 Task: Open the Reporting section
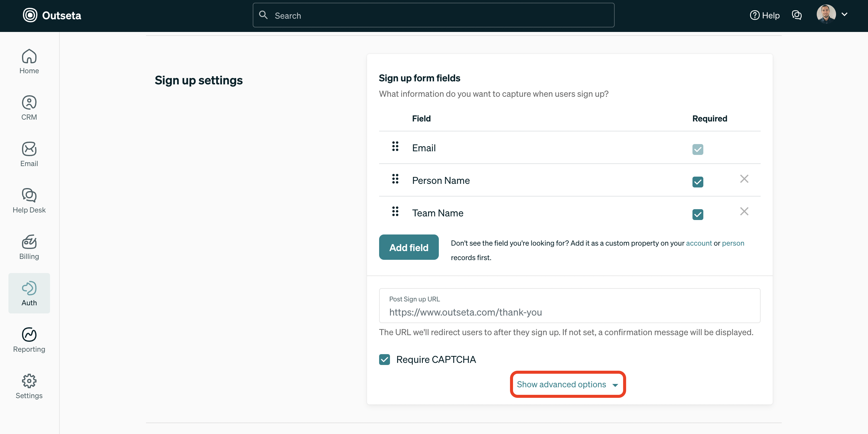pyautogui.click(x=29, y=340)
